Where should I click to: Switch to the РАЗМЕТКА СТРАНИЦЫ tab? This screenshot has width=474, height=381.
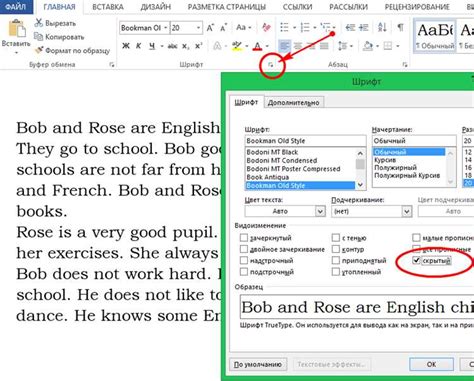point(227,7)
